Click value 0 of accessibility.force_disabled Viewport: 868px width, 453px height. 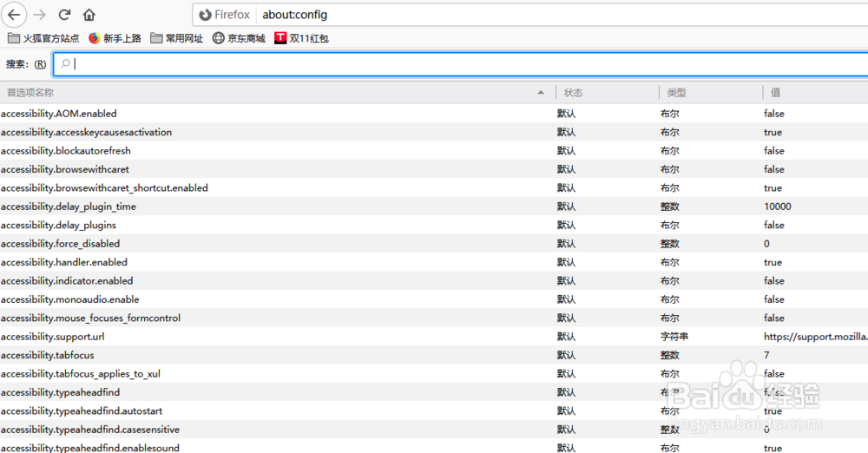pos(766,243)
